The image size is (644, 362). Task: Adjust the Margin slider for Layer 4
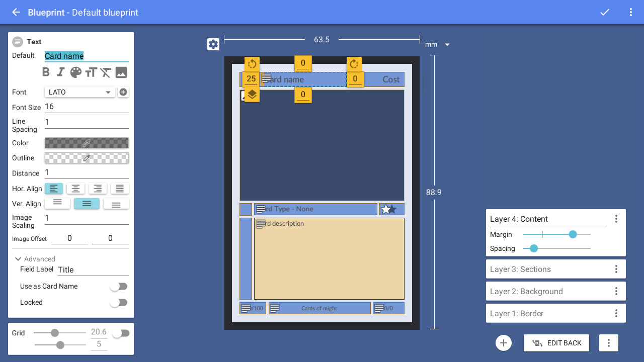click(573, 234)
